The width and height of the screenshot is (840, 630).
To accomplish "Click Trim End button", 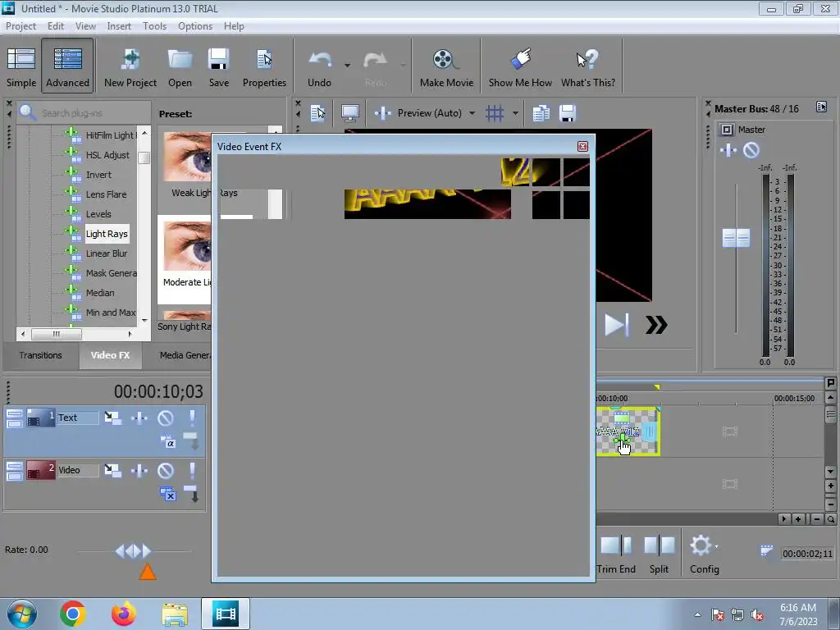I will point(616,555).
